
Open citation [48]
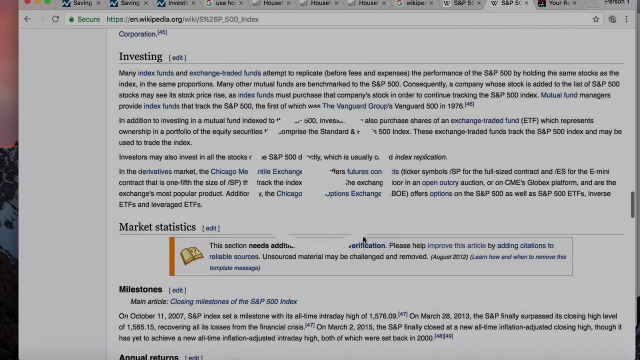pos(439,336)
